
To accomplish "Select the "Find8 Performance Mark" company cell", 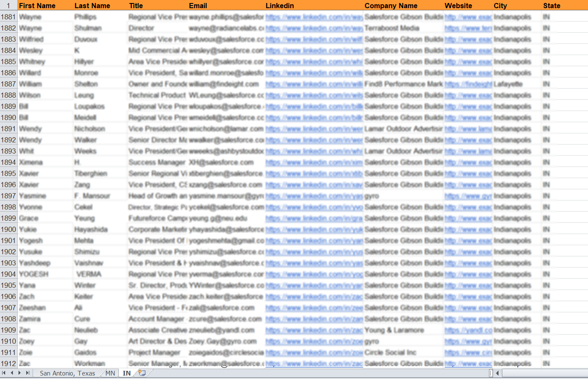I will pyautogui.click(x=403, y=84).
